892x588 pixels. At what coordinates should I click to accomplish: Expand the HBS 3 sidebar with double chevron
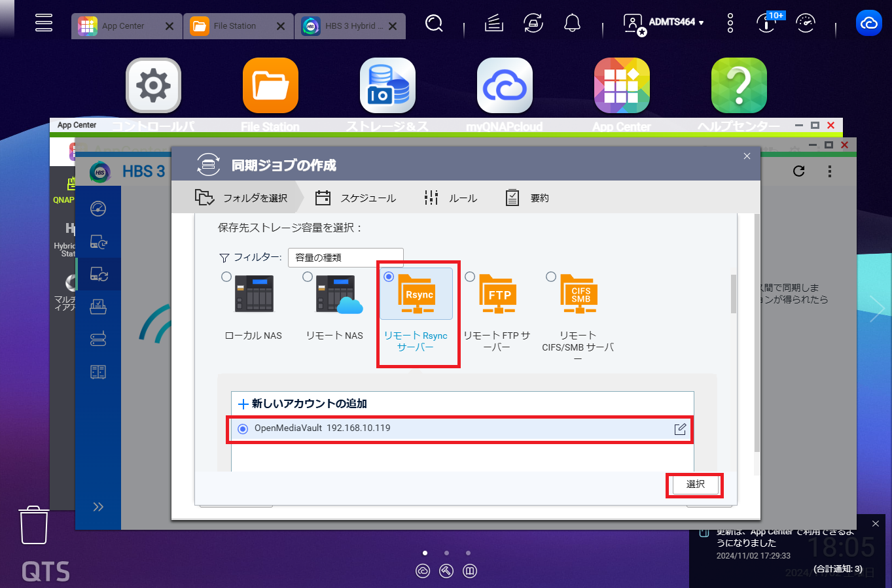98,507
